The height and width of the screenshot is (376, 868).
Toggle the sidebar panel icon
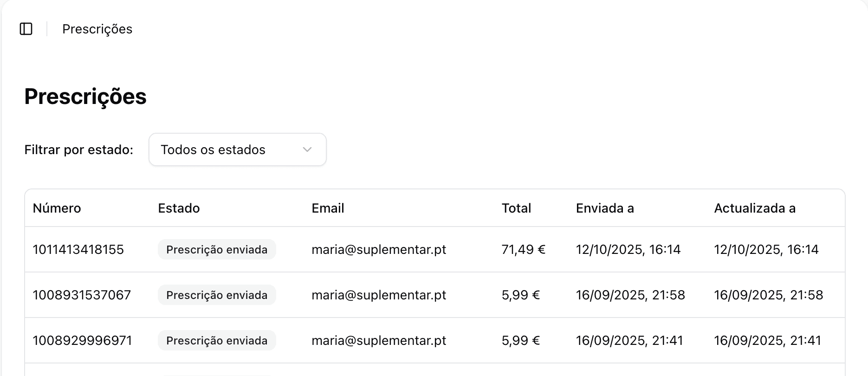[26, 29]
